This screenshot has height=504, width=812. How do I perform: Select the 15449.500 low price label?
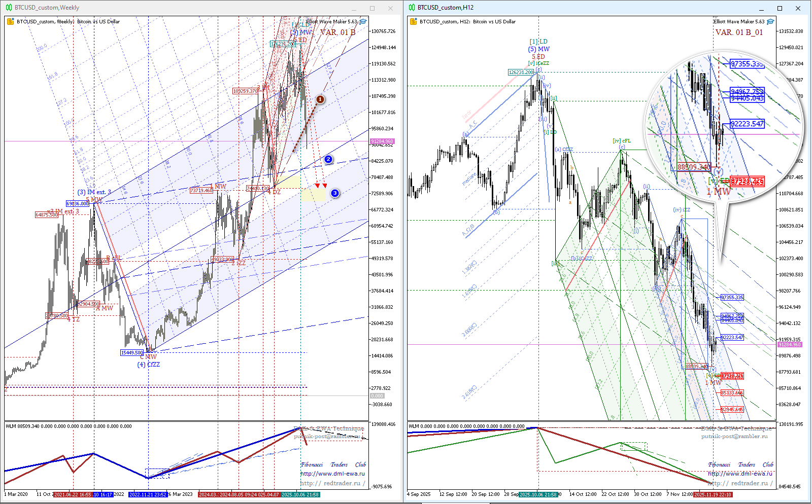[132, 353]
